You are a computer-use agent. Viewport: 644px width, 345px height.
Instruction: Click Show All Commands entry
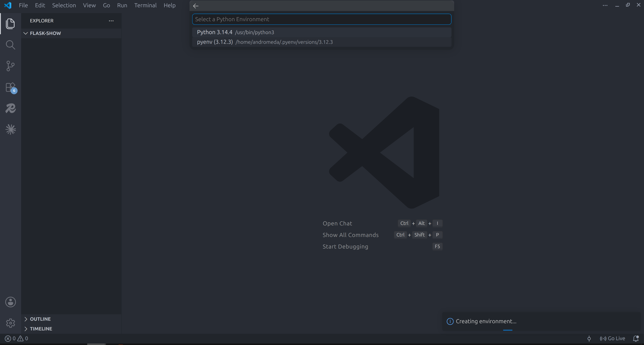pos(350,235)
